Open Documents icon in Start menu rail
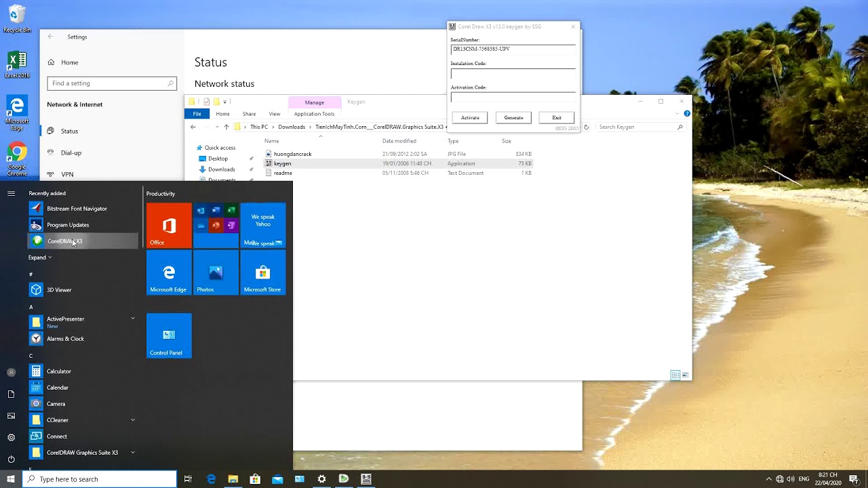Screen dimensions: 868x488 pyautogui.click(x=11, y=394)
